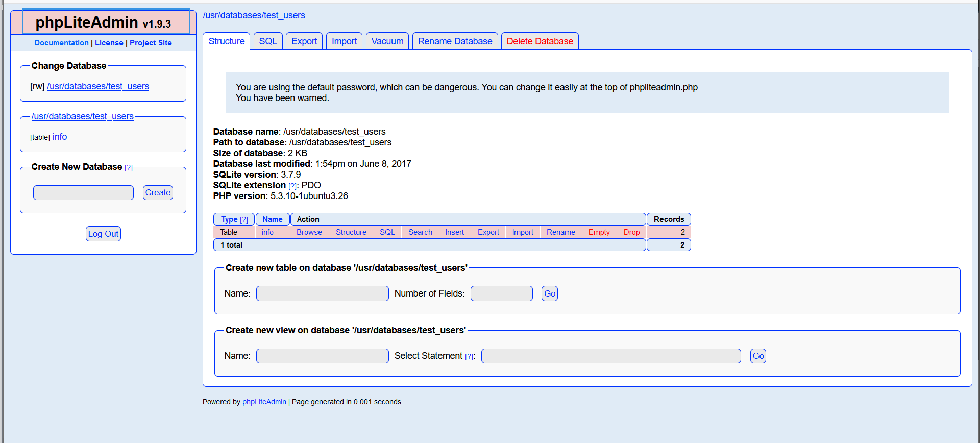
Task: Open SQL action for info table
Action: tap(387, 232)
